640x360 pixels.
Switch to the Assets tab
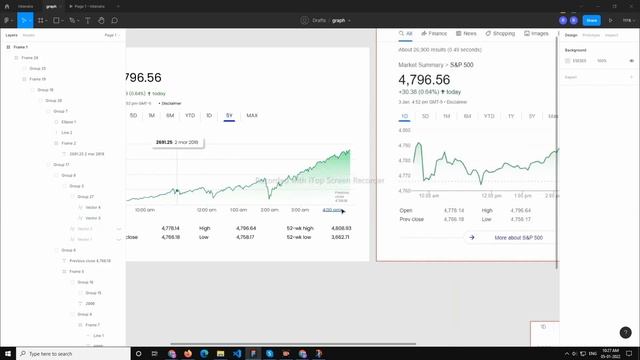29,35
